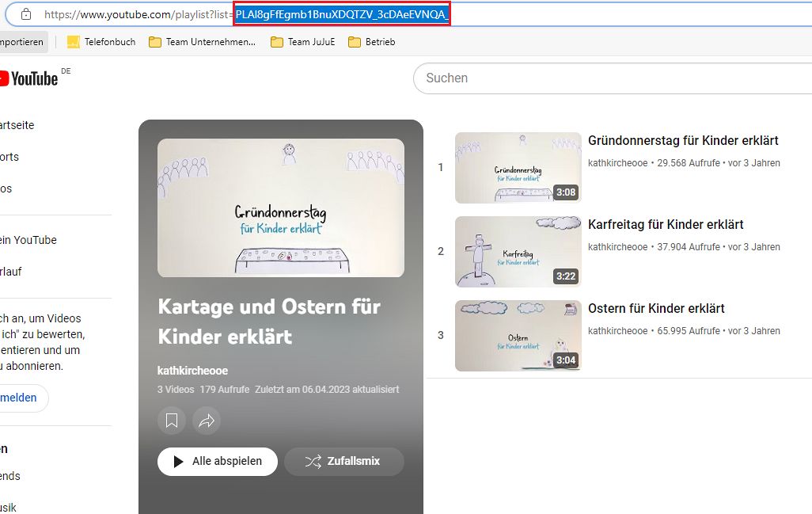Click the large playlist cover image
This screenshot has height=514, width=812.
280,208
